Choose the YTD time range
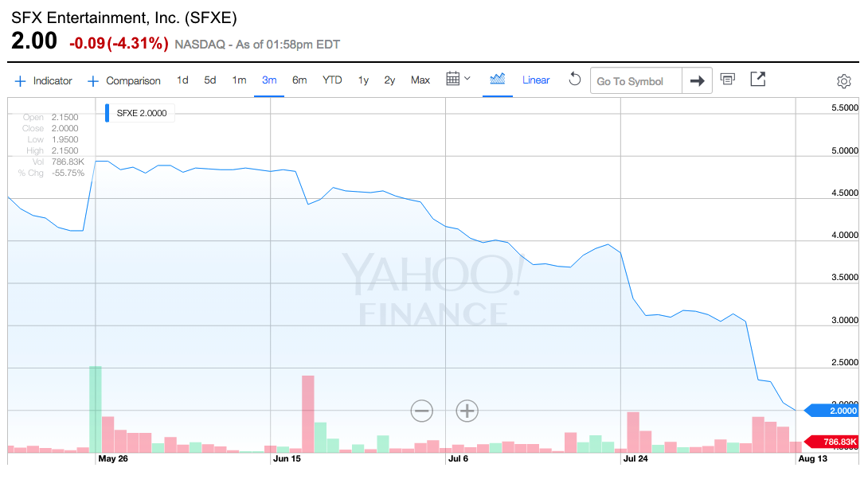This screenshot has height=487, width=868. (x=332, y=80)
